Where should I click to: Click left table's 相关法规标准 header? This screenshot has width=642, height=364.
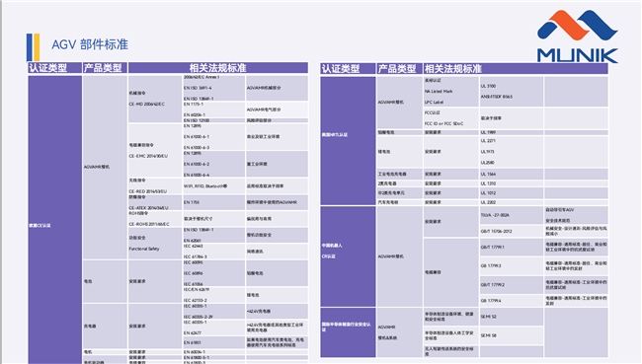pos(218,68)
